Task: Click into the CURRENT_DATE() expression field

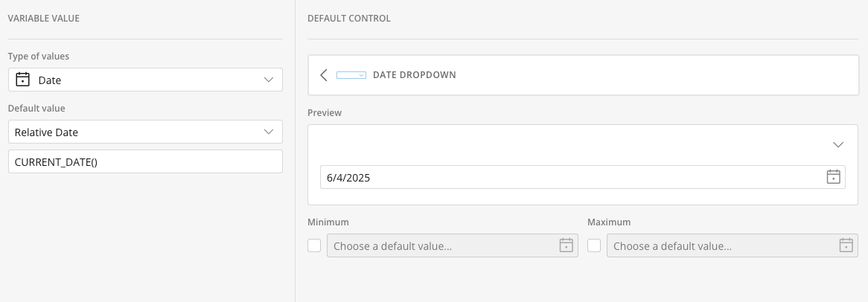Action: (146, 161)
